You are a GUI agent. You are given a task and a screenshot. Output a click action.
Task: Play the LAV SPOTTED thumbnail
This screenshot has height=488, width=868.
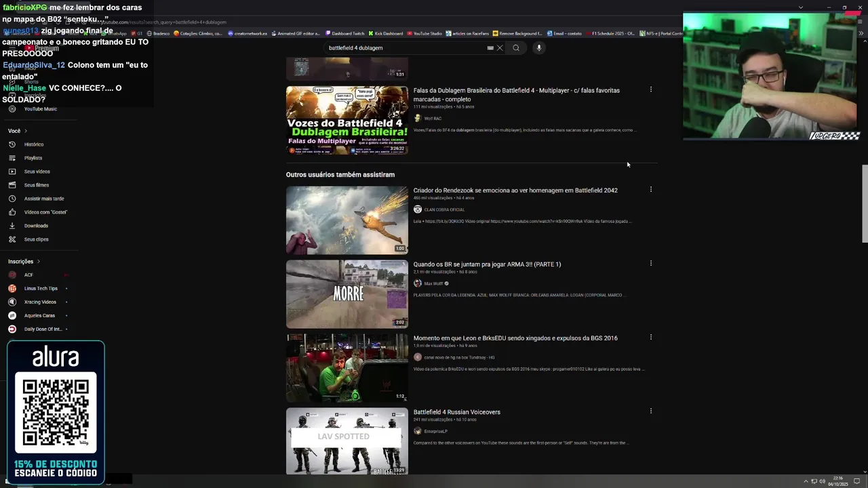[347, 441]
